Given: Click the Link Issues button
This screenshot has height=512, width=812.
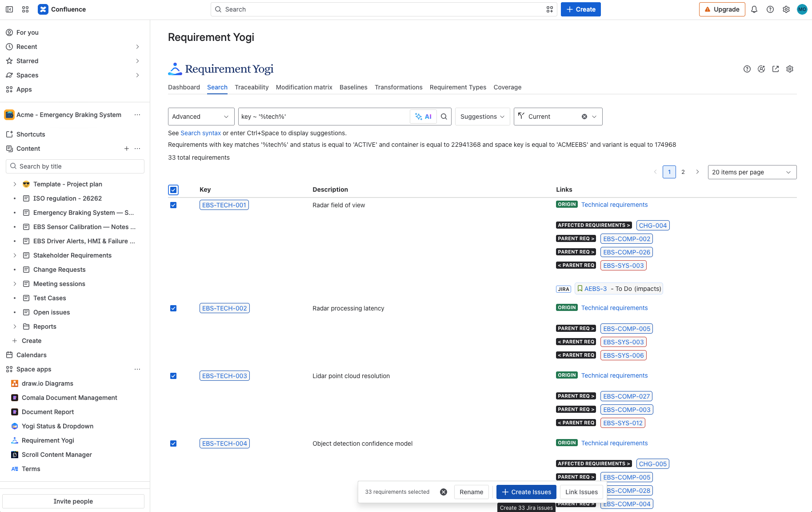Looking at the screenshot, I should point(581,492).
